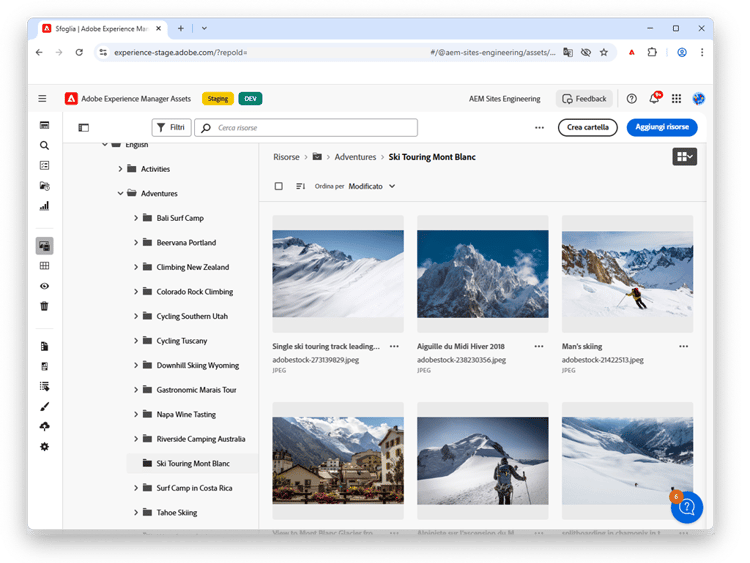Expand the Cycling Southern Utah folder
This screenshot has height=563, width=750.
[x=136, y=316]
